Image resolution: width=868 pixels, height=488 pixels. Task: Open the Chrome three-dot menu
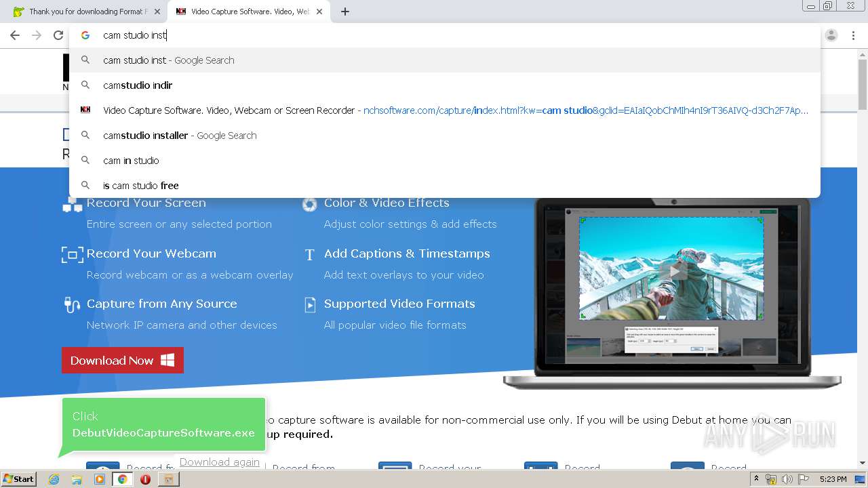853,35
